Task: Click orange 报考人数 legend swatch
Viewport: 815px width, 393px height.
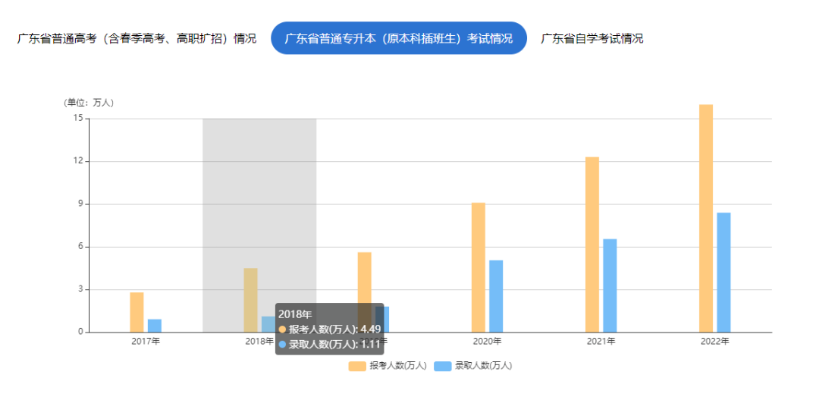Action: 357,366
